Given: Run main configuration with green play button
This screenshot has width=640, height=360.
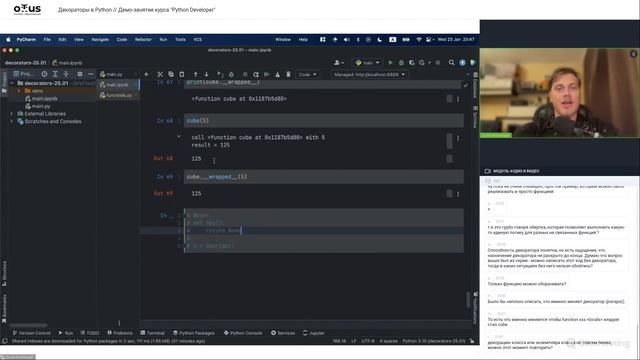Looking at the screenshot, I should pos(390,62).
